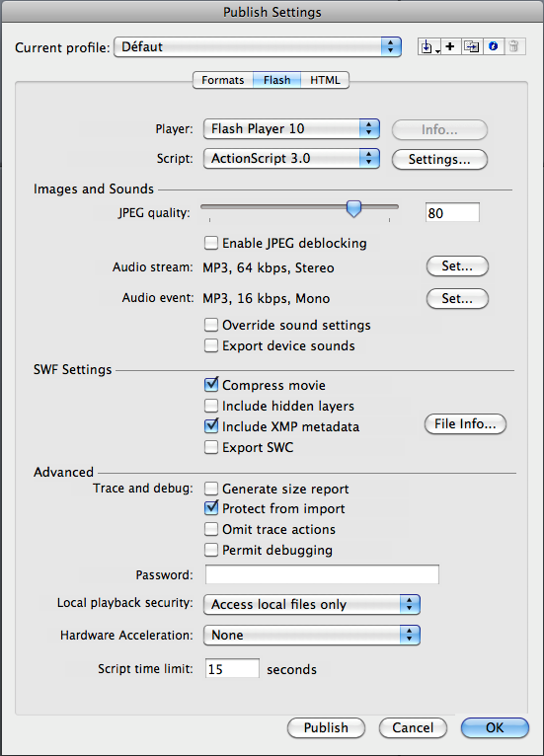Click the Import/Export Profile icon

(x=429, y=46)
